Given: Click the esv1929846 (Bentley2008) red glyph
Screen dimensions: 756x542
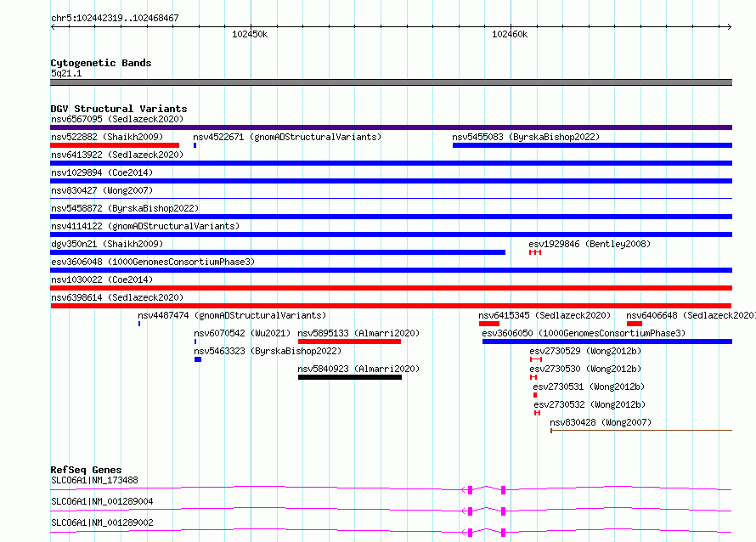Looking at the screenshot, I should (535, 252).
